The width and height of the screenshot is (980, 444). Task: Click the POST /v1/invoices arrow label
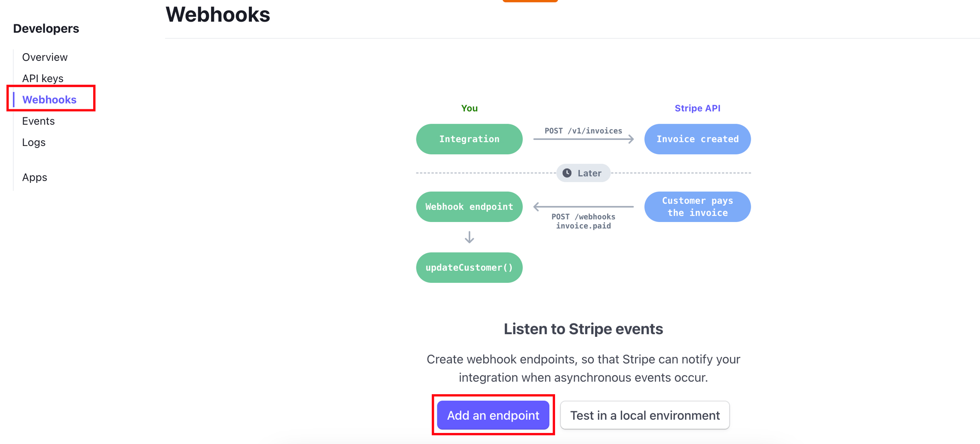(583, 131)
